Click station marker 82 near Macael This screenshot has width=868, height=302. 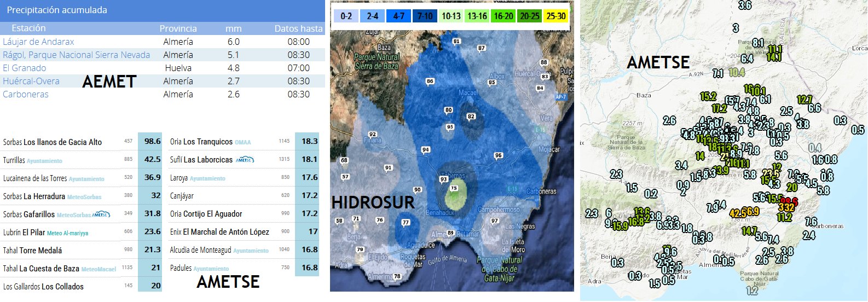471,117
